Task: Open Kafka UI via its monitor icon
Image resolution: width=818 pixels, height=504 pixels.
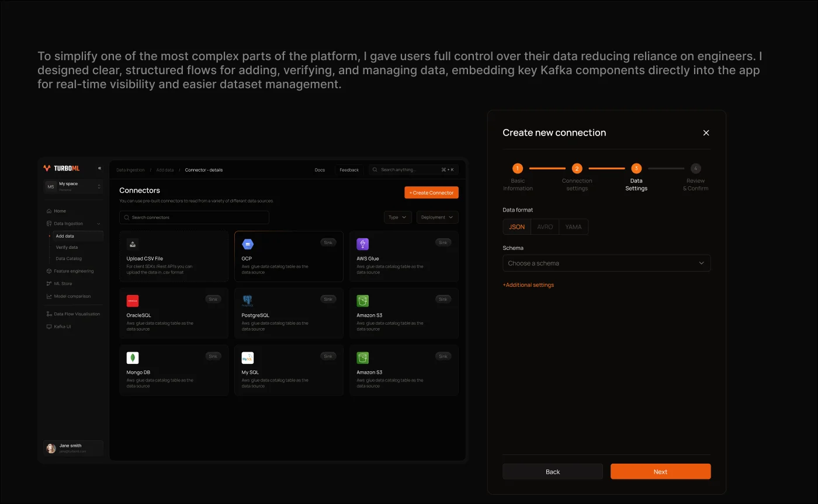Action: 49,326
